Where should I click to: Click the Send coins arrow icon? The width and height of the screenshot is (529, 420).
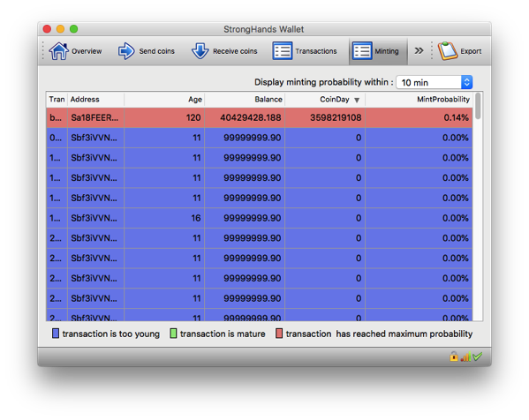click(x=126, y=51)
